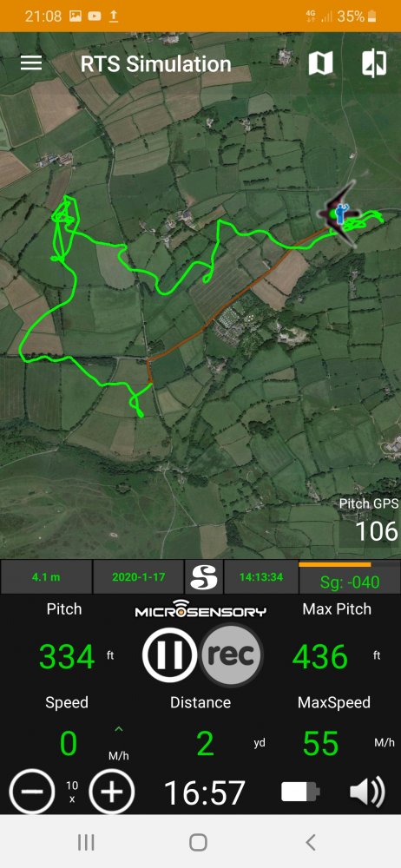The width and height of the screenshot is (401, 868).
Task: Tap the Android back navigation arrow
Action: (311, 843)
